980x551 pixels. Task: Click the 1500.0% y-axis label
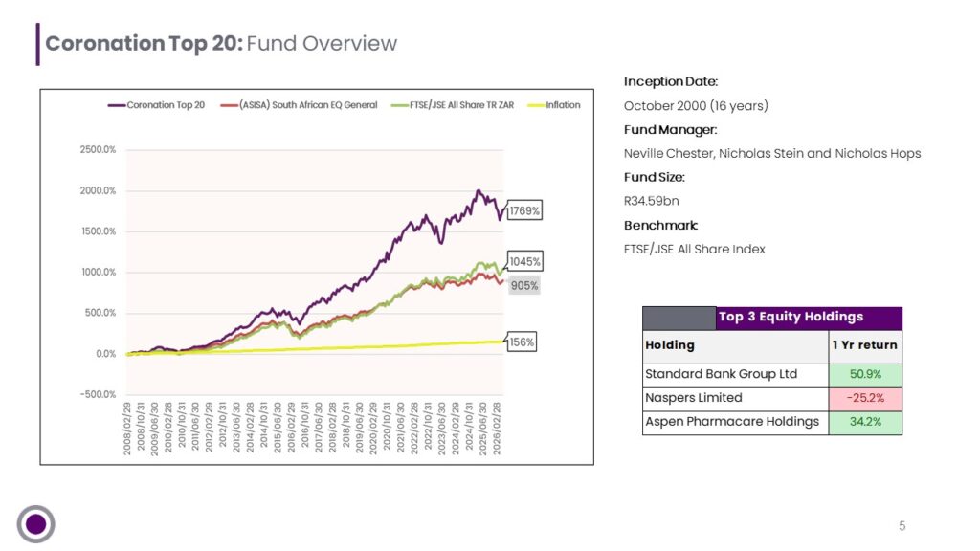(99, 231)
